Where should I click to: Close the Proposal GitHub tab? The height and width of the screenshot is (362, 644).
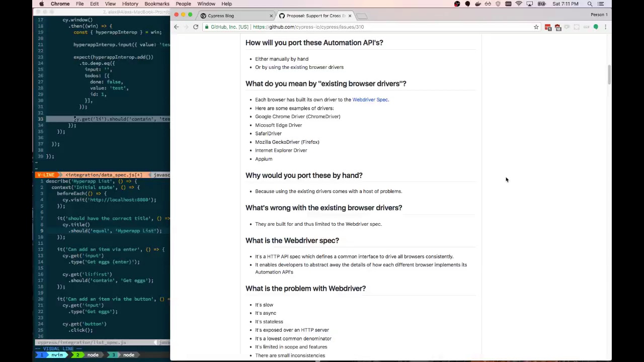(350, 16)
